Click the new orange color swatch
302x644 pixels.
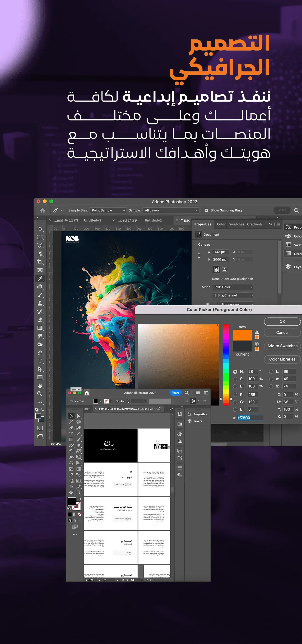pyautogui.click(x=242, y=335)
